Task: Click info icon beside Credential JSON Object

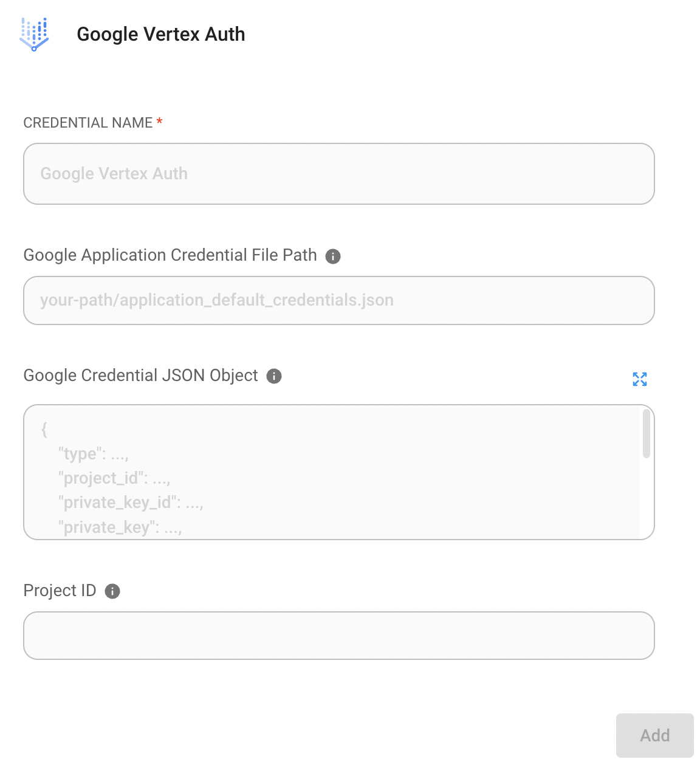Action: point(274,376)
